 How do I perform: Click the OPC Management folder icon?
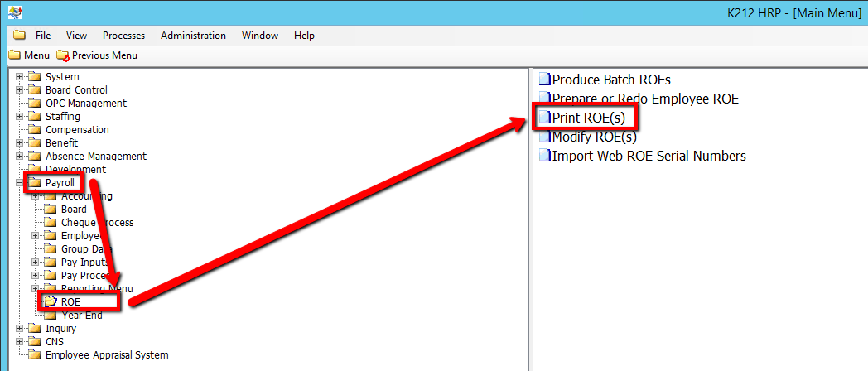coord(35,104)
